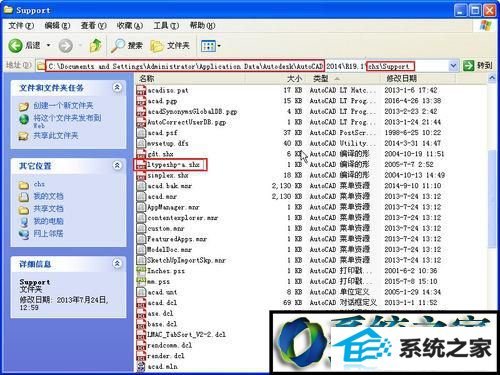500x375 pixels.
Task: Open the Search pane (搜索)
Action: pos(127,45)
